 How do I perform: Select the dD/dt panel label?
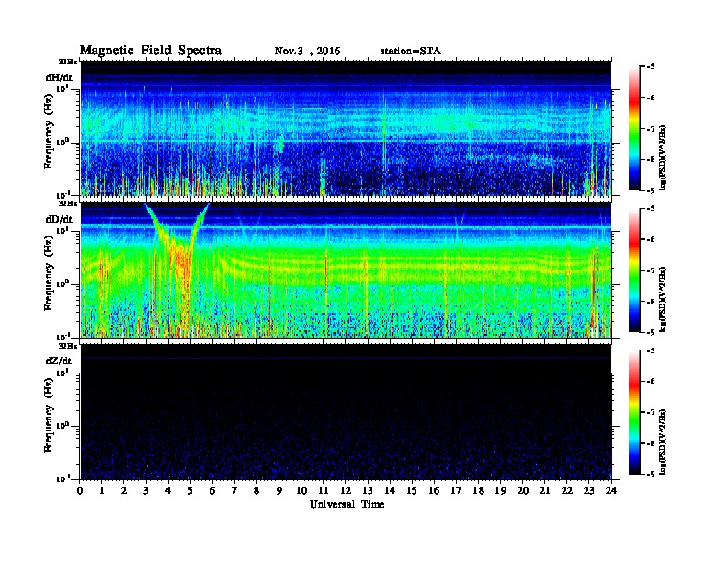pyautogui.click(x=59, y=219)
